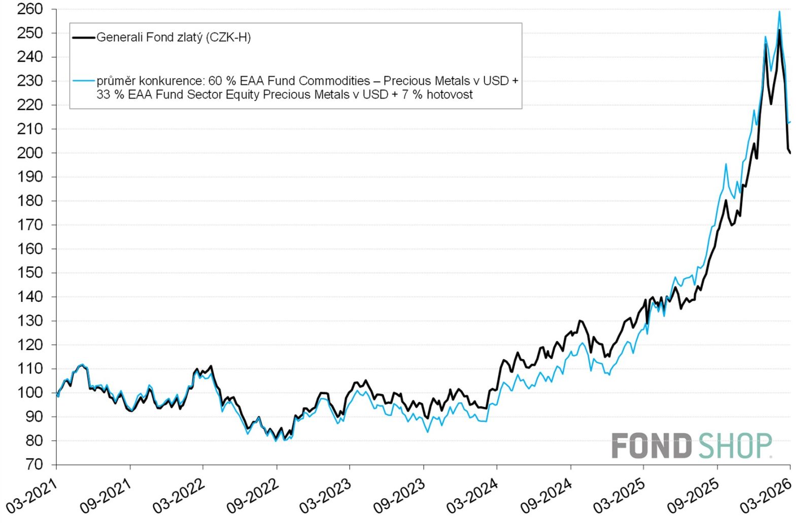Click the blue legend line swatch
812x525 pixels.
pyautogui.click(x=84, y=81)
